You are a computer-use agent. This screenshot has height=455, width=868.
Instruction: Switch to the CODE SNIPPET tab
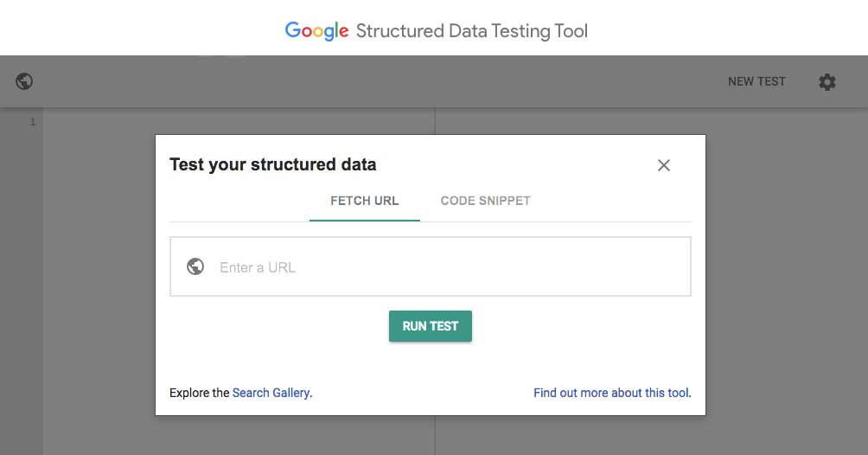[x=486, y=202]
